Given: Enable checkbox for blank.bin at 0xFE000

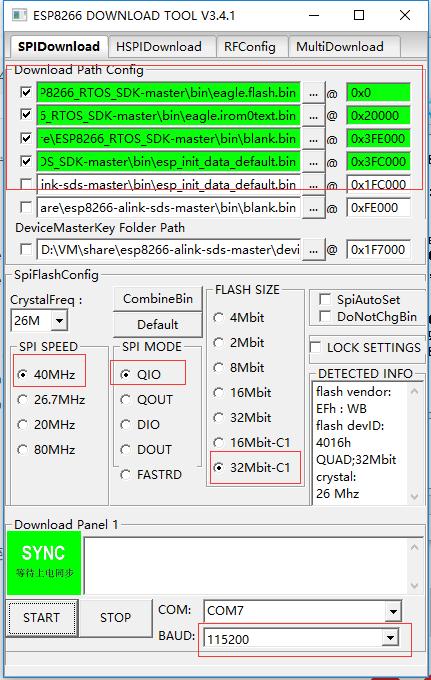Looking at the screenshot, I should point(26,207).
